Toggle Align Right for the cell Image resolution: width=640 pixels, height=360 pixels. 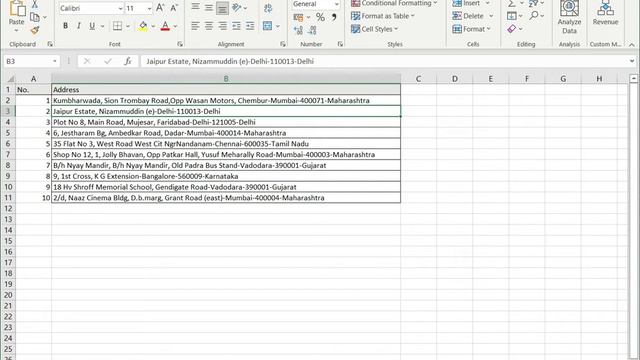[x=222, y=26]
